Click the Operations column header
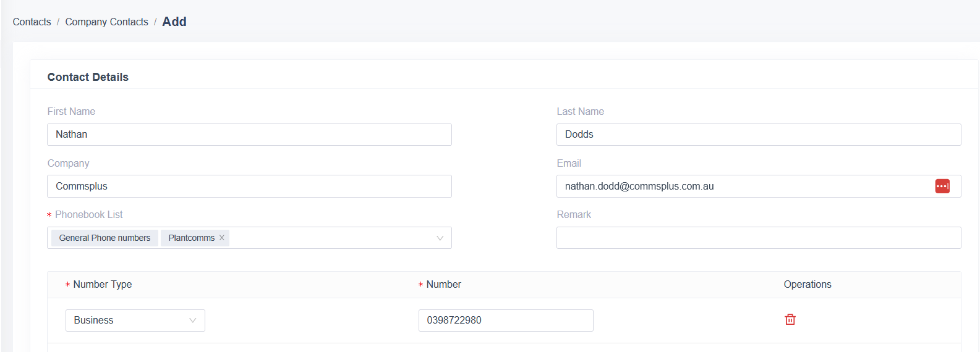This screenshot has height=352, width=980. coord(807,284)
